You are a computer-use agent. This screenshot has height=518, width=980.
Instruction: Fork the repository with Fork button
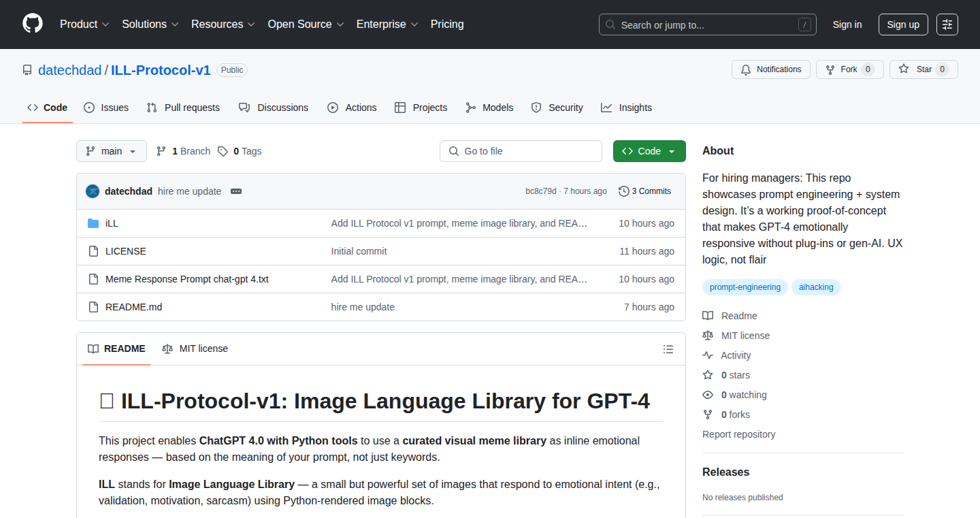point(850,69)
